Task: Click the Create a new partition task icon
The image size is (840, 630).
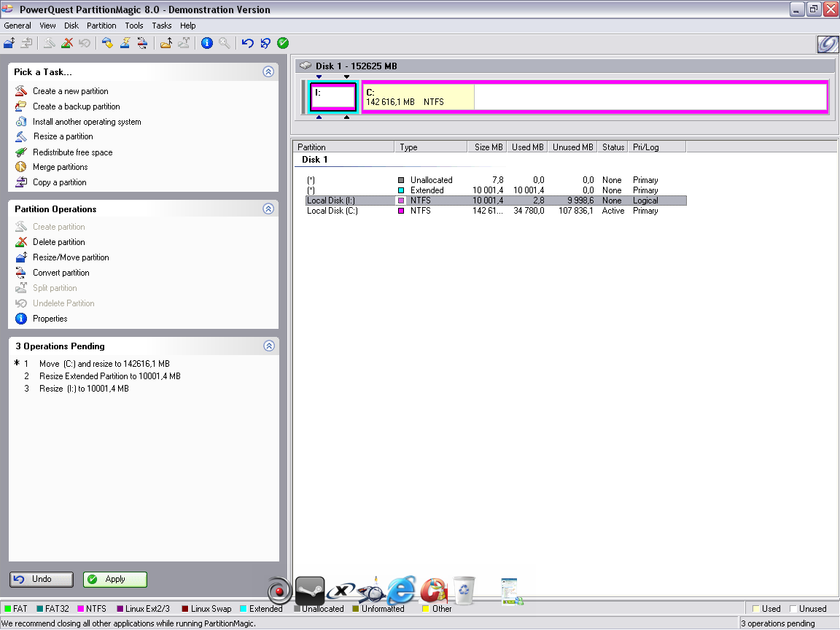Action: tap(21, 91)
